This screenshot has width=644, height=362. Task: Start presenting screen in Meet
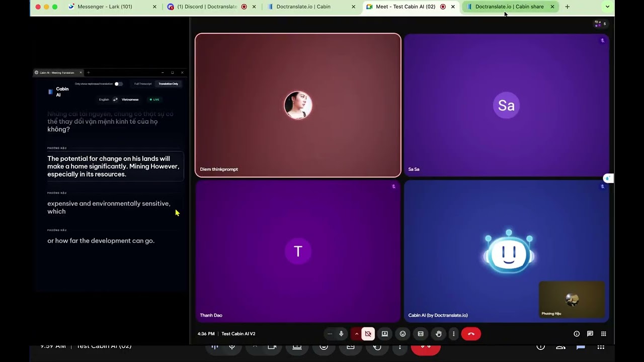385,334
